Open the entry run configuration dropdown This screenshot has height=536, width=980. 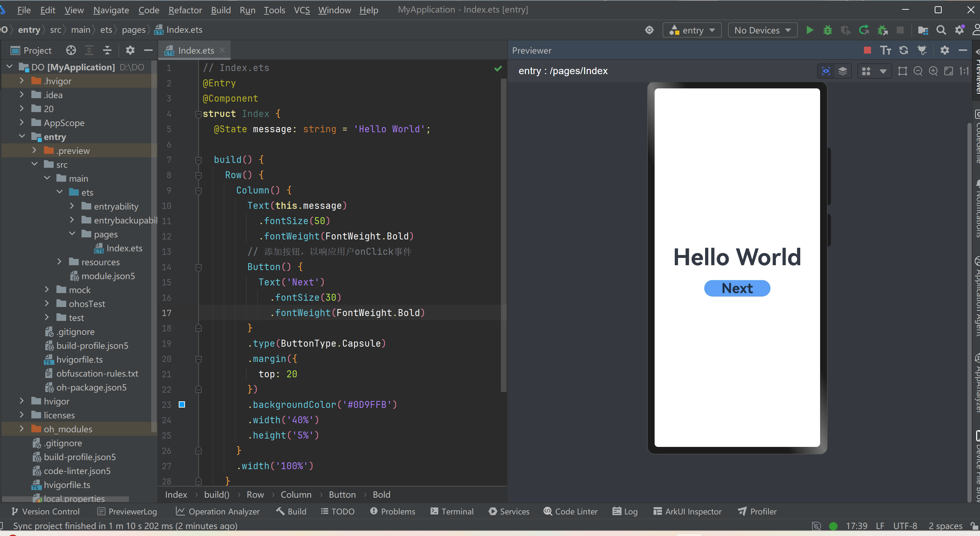pyautogui.click(x=692, y=30)
